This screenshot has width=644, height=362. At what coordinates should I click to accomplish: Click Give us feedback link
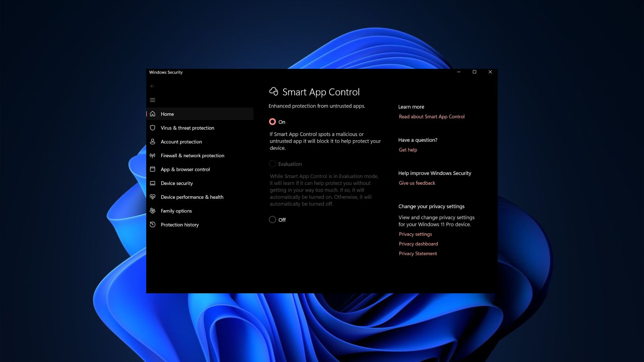(417, 183)
